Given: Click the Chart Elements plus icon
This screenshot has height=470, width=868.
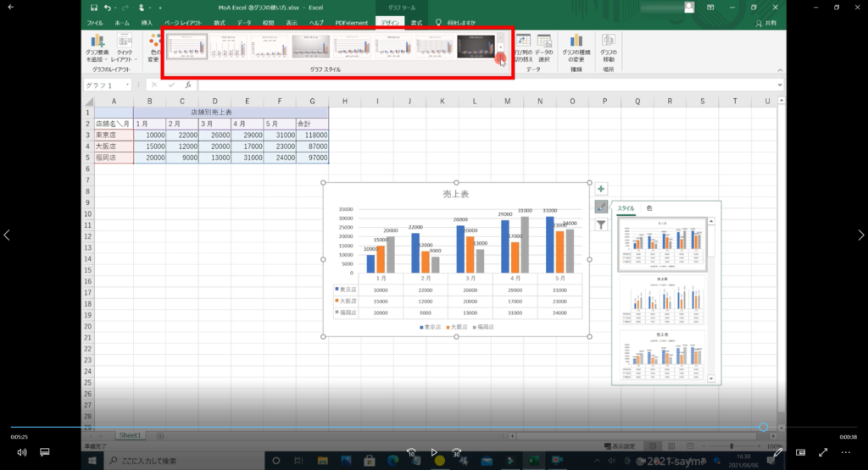Looking at the screenshot, I should (600, 189).
